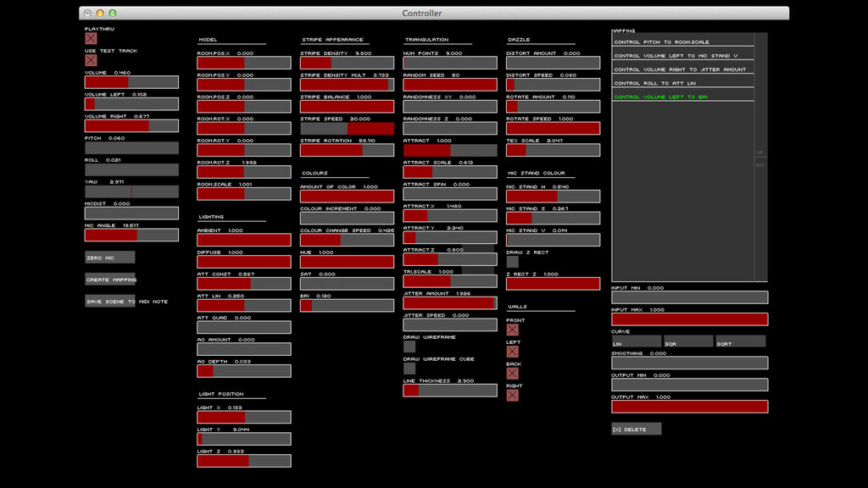Click the Input Max slider
This screenshot has height=488, width=868.
(x=690, y=319)
